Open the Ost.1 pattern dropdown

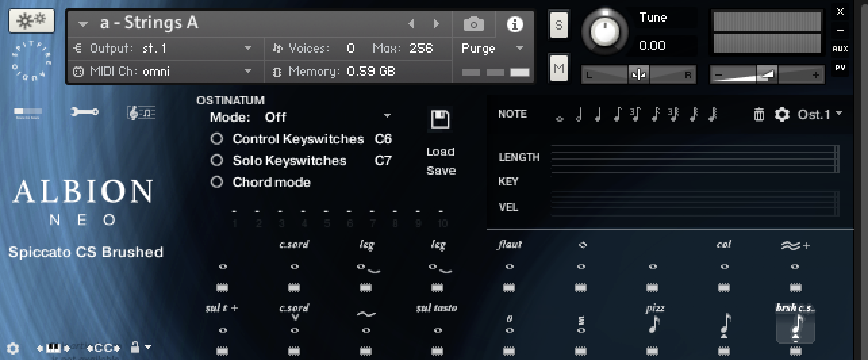[820, 114]
